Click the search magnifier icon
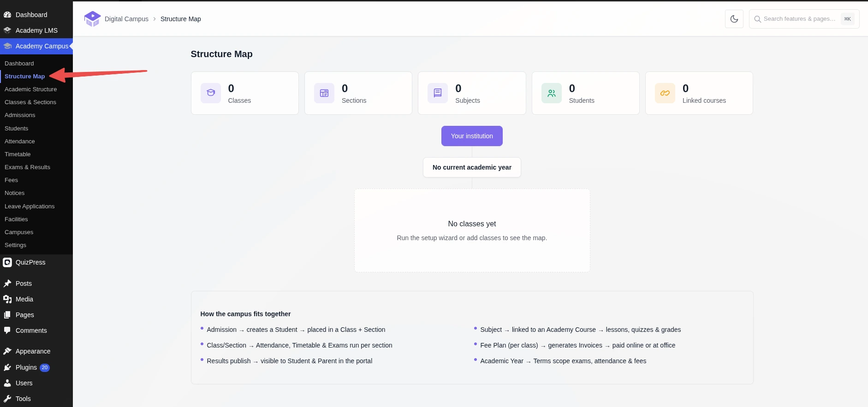Image resolution: width=868 pixels, height=407 pixels. pyautogui.click(x=757, y=19)
